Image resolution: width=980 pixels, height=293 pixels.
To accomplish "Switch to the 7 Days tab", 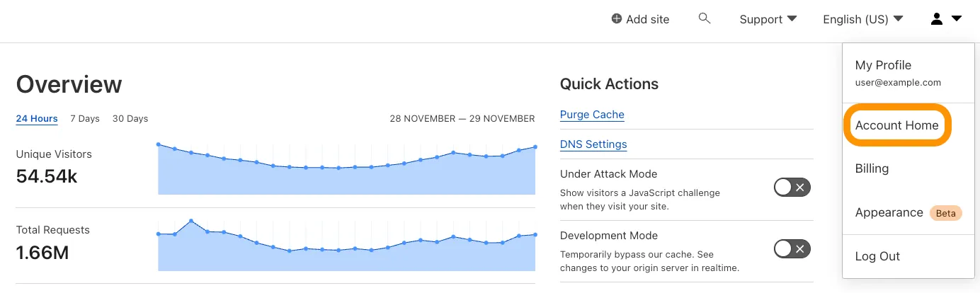I will (x=85, y=118).
